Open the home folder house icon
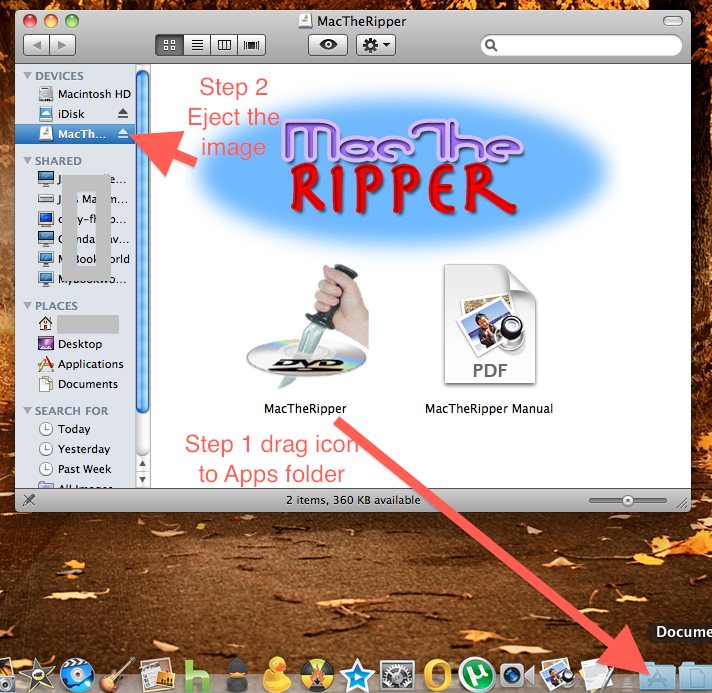Viewport: 712px width, 693px height. click(x=45, y=324)
